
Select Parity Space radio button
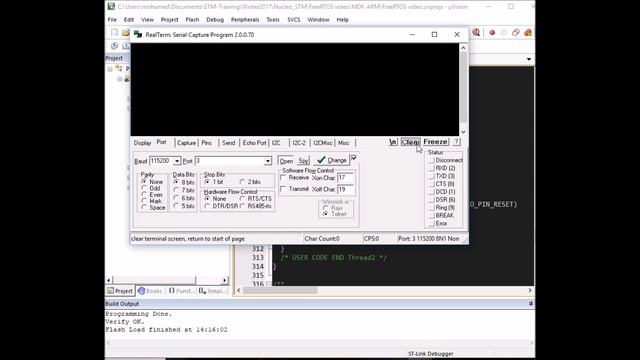(x=144, y=207)
